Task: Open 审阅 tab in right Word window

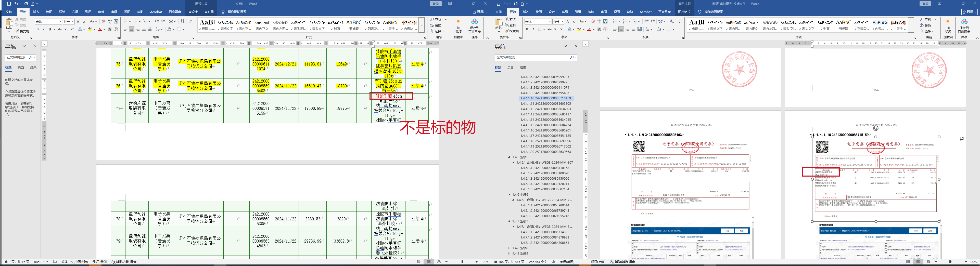Action: click(x=604, y=12)
